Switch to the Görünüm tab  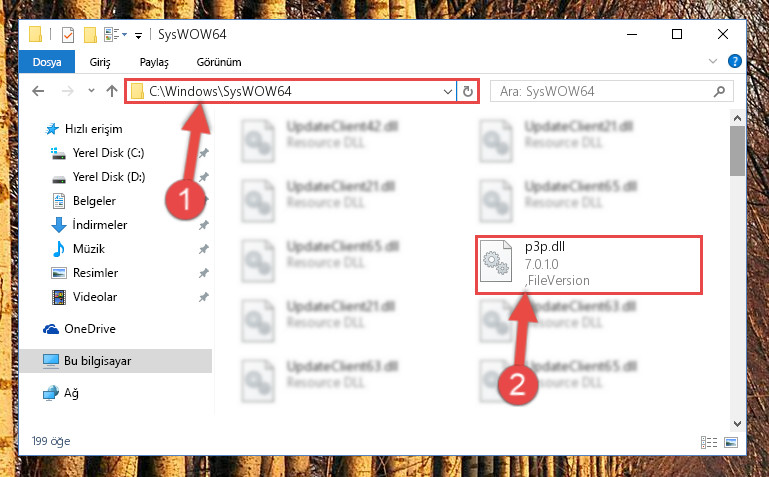click(x=219, y=62)
